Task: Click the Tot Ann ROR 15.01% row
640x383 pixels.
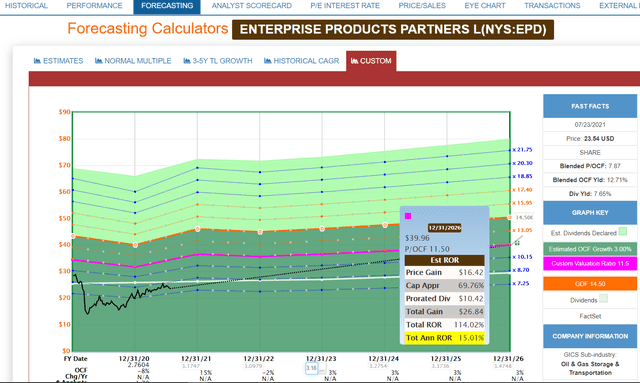Action: [x=444, y=338]
